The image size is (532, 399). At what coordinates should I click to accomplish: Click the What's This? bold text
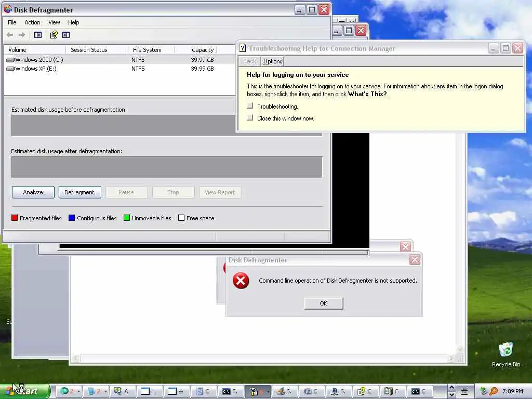(367, 94)
